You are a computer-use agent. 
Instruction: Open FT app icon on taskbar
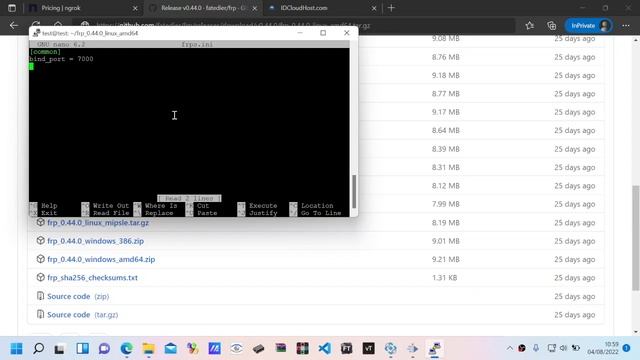click(x=347, y=349)
